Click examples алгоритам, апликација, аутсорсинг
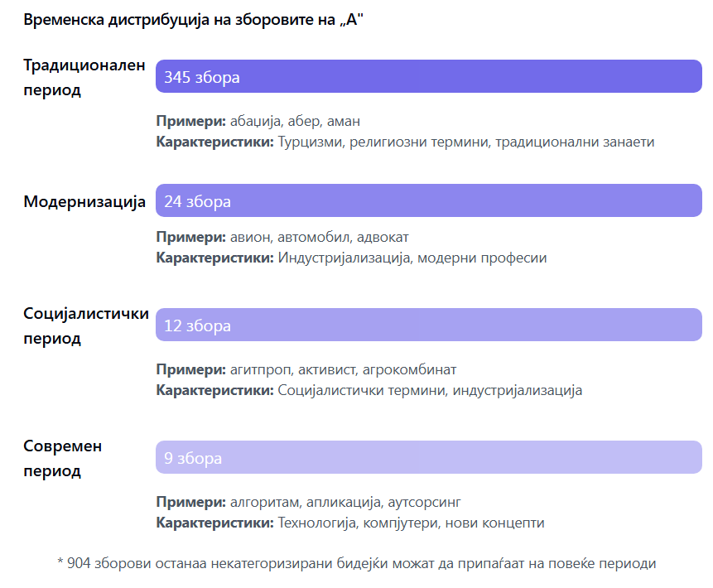Viewport: 713px width, 588px height. (x=308, y=502)
